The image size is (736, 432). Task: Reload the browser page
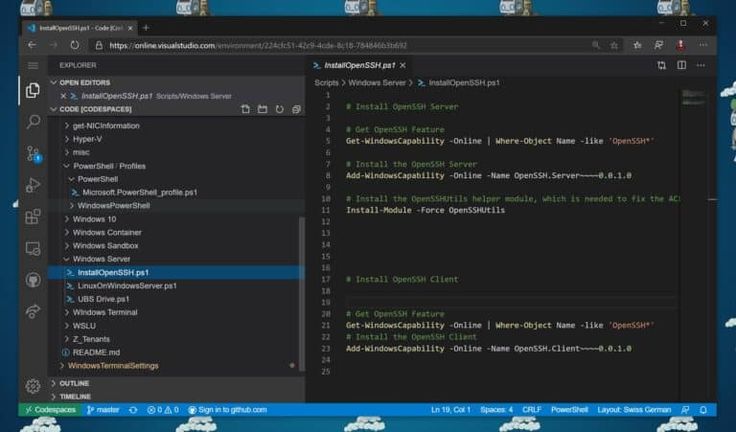point(75,45)
